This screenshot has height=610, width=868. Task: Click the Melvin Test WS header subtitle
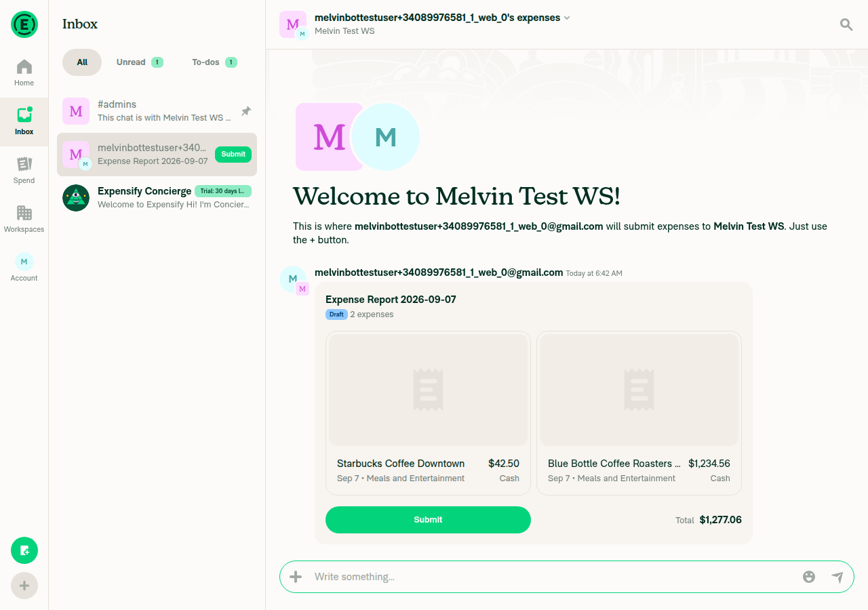tap(344, 31)
